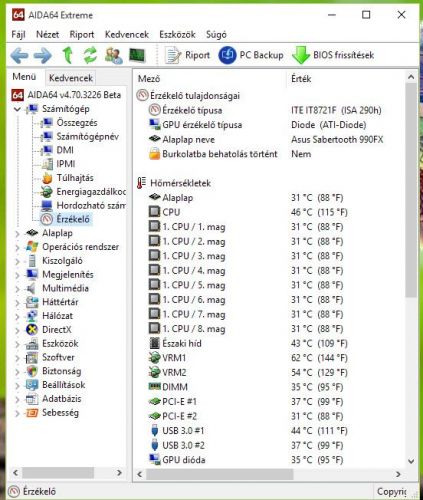Open the Nézet menu

point(47,34)
